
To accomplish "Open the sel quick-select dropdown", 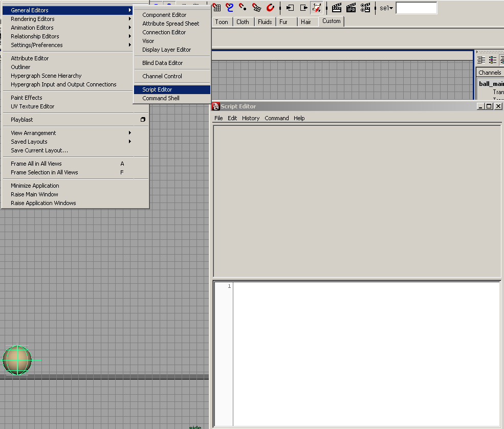I will (386, 8).
